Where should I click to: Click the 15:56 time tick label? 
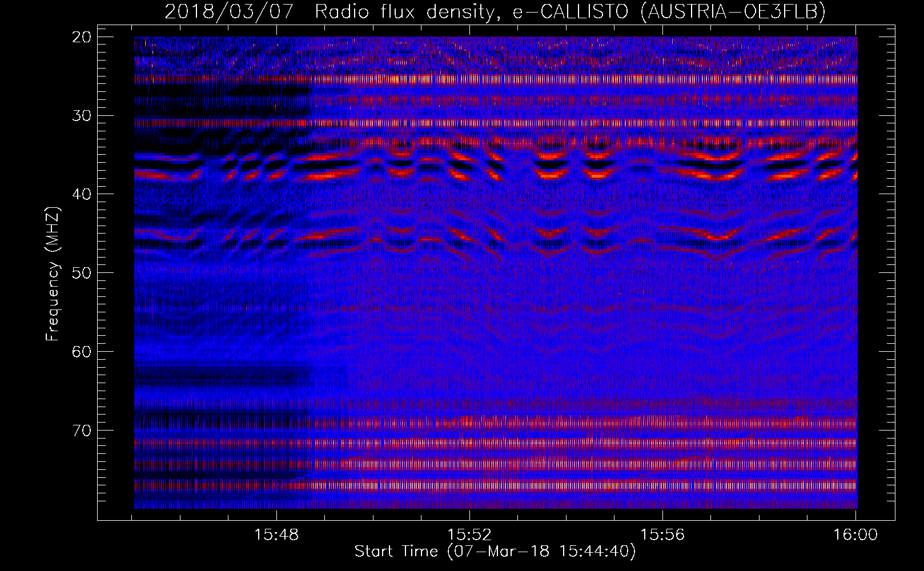(662, 535)
